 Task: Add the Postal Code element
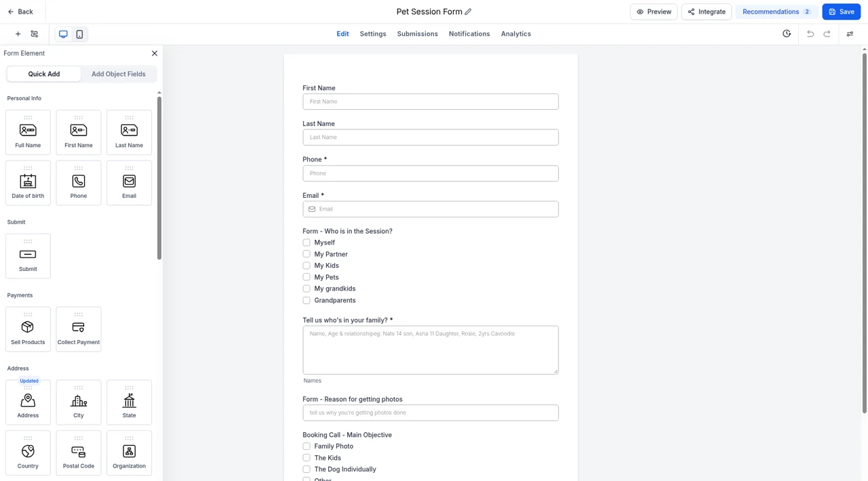pos(79,453)
